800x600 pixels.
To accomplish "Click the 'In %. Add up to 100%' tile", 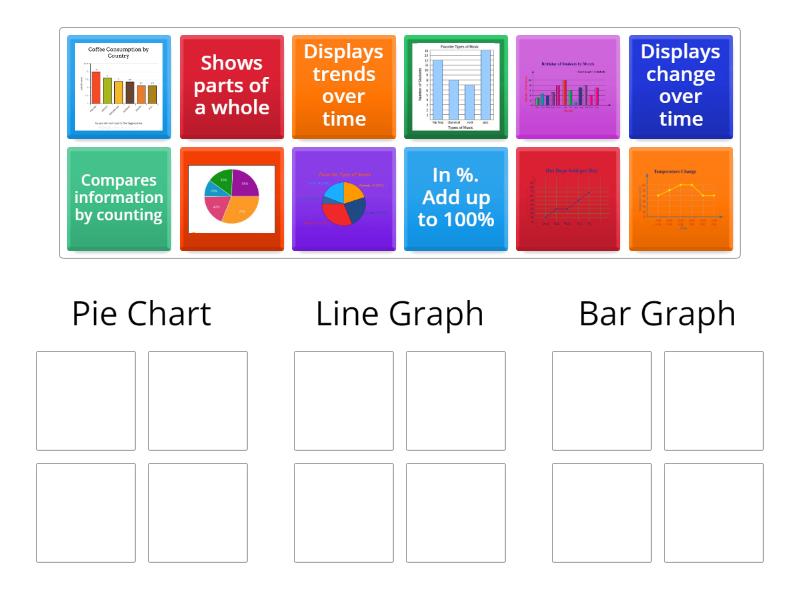I will tap(456, 199).
